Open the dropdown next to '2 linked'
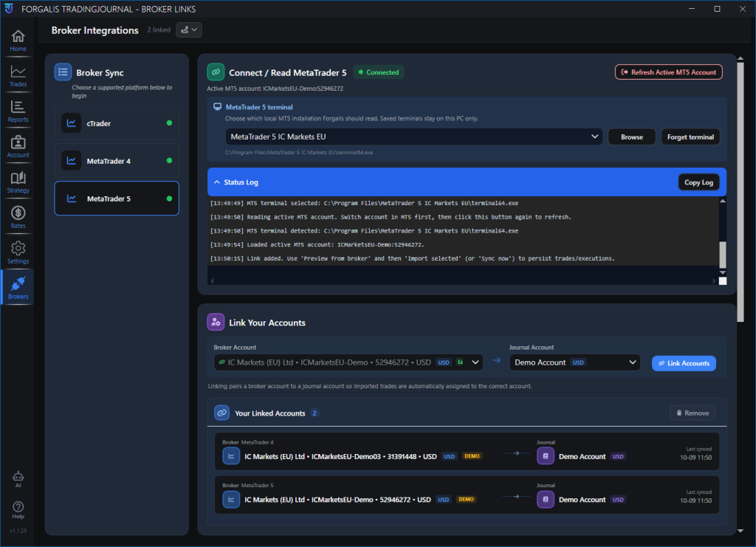This screenshot has height=547, width=756. pyautogui.click(x=189, y=30)
